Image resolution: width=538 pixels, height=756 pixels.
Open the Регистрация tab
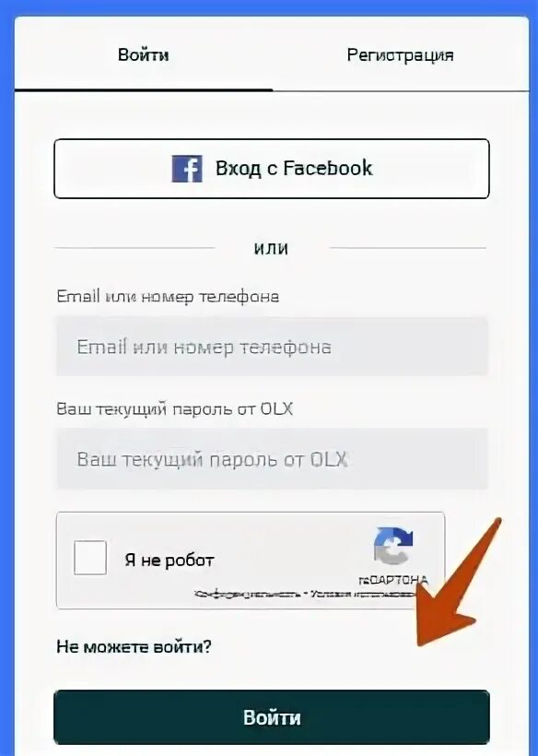point(400,55)
